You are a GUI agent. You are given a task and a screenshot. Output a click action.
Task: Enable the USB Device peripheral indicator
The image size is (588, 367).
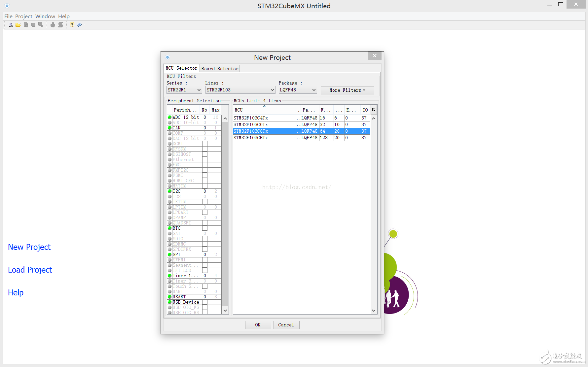click(x=169, y=302)
